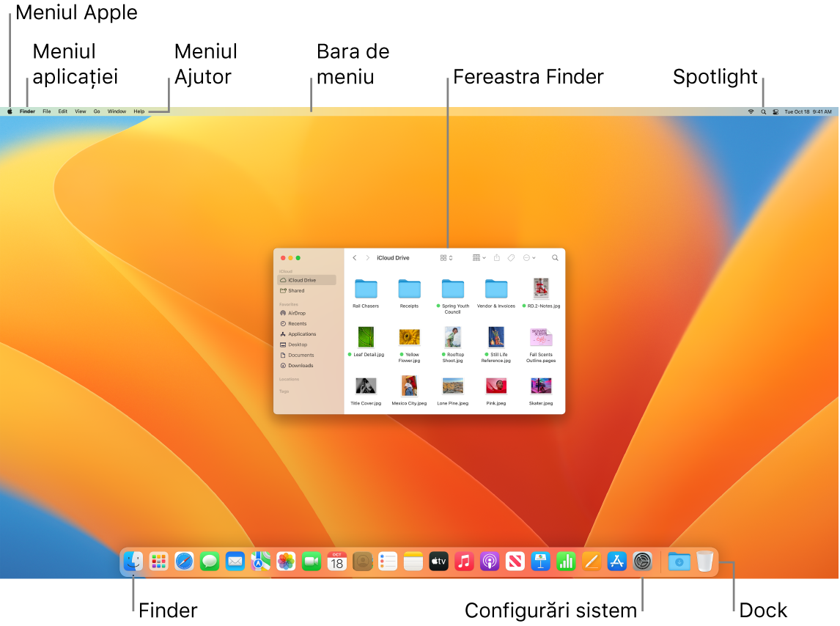Open Launchpad from the Dock
840x626 pixels.
click(158, 561)
